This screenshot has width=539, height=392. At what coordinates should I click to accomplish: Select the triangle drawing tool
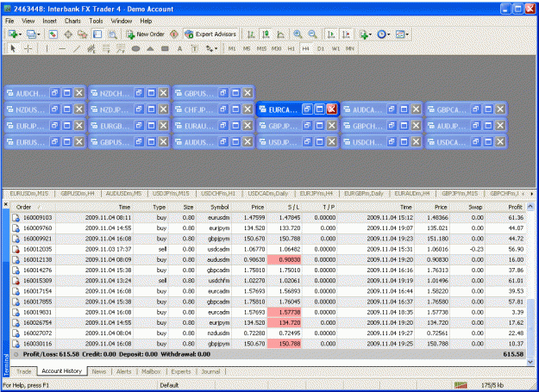150,49
